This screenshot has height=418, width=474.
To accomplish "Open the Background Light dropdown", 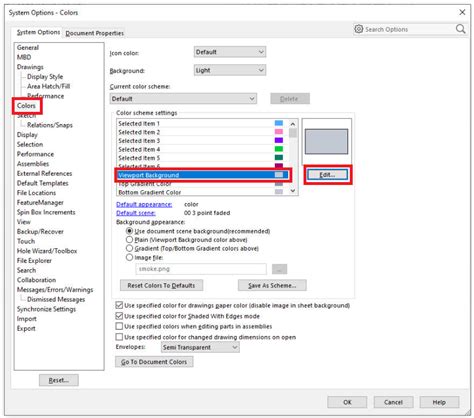I will [x=230, y=70].
